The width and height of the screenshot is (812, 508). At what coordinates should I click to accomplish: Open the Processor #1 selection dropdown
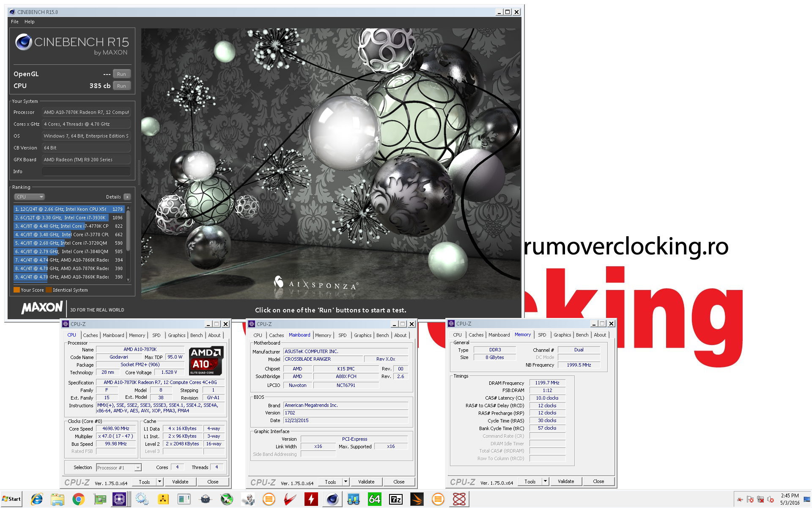pyautogui.click(x=119, y=468)
